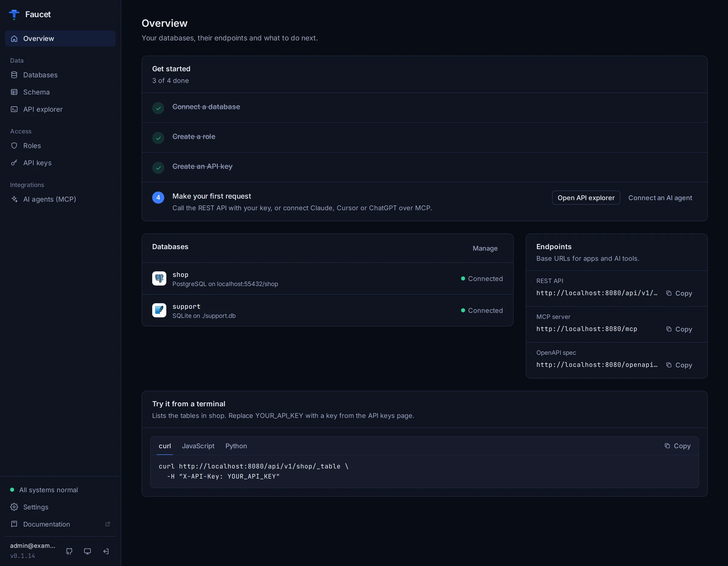Click the Make your first request heading
The image size is (728, 566).
tap(212, 196)
